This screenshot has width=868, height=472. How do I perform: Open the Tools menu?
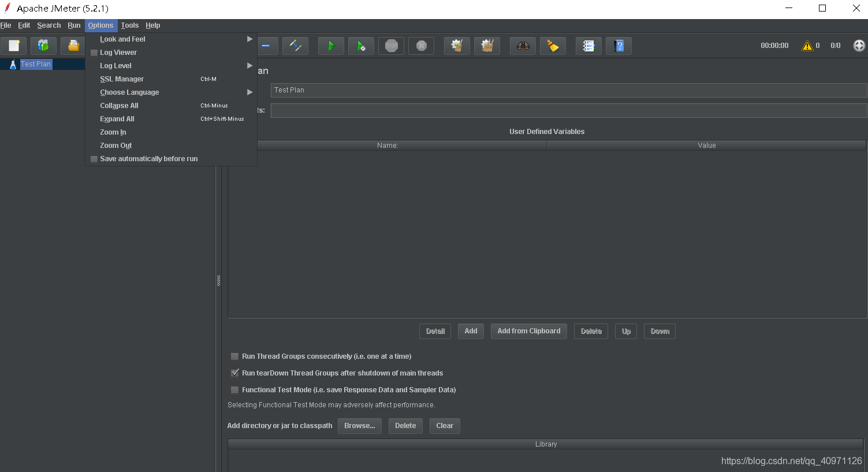tap(129, 25)
